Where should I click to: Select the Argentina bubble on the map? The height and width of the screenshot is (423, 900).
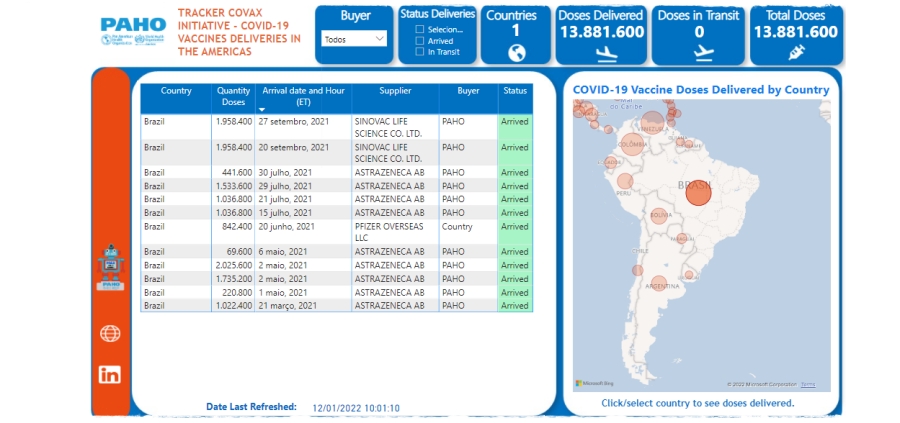[x=659, y=284]
